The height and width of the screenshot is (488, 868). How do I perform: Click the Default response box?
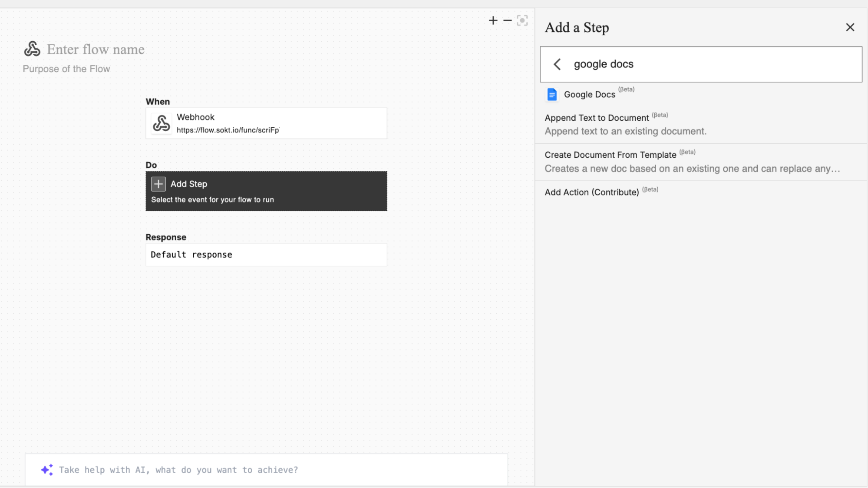pyautogui.click(x=266, y=255)
